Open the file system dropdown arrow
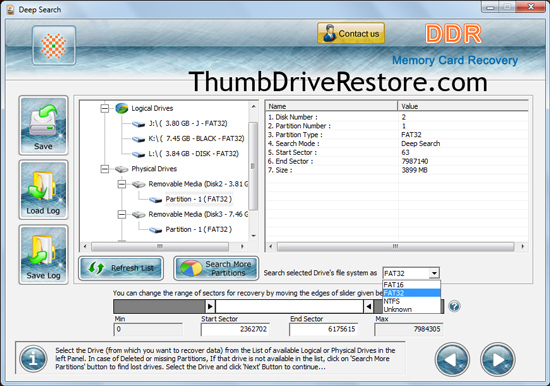Viewport: 550px width, 386px height. pos(434,273)
